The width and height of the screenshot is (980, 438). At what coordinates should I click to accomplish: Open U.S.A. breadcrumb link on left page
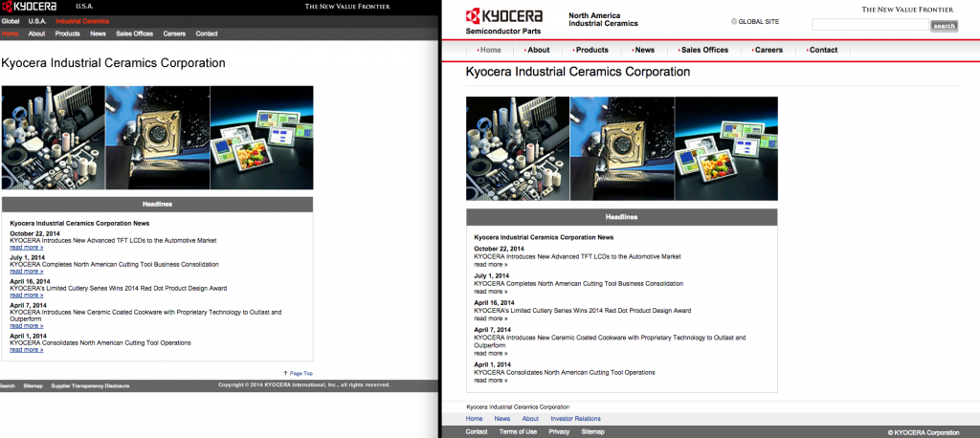(x=37, y=21)
